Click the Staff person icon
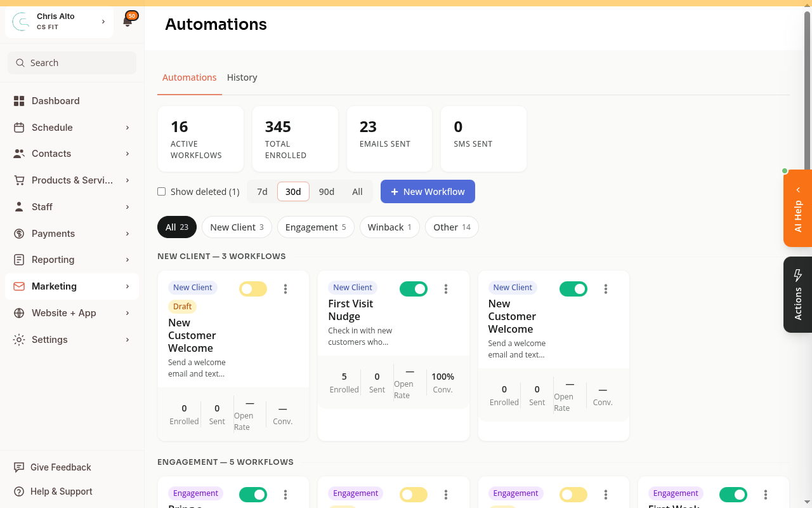This screenshot has height=508, width=812. [x=19, y=207]
